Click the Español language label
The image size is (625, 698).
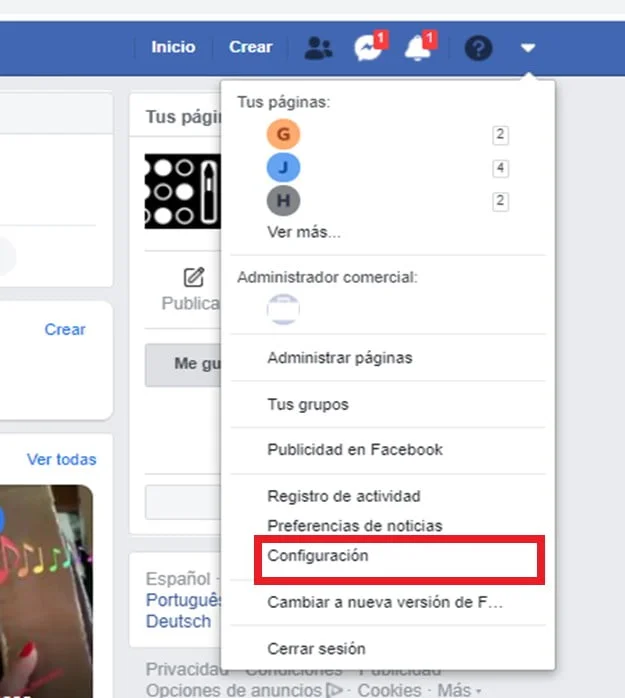[178, 579]
